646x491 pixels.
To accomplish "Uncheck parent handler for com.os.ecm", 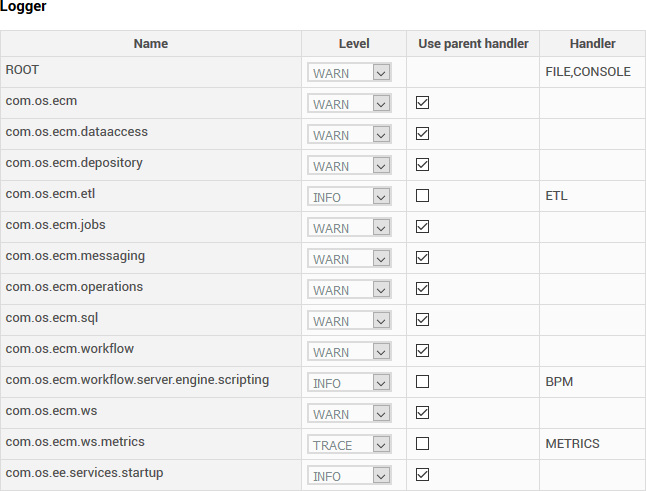I will pos(422,103).
